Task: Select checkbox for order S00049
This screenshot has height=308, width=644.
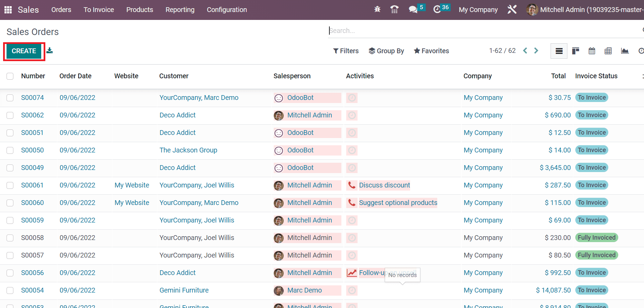Action: [10, 168]
